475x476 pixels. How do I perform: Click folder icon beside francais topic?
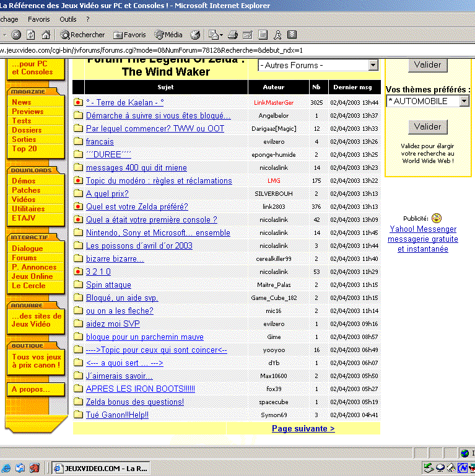tap(78, 141)
